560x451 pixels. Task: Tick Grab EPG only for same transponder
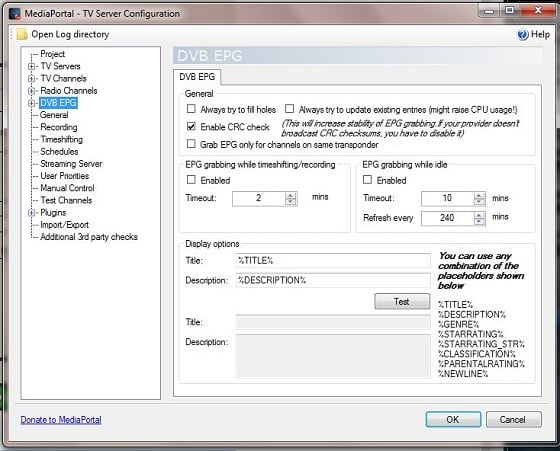coord(191,144)
